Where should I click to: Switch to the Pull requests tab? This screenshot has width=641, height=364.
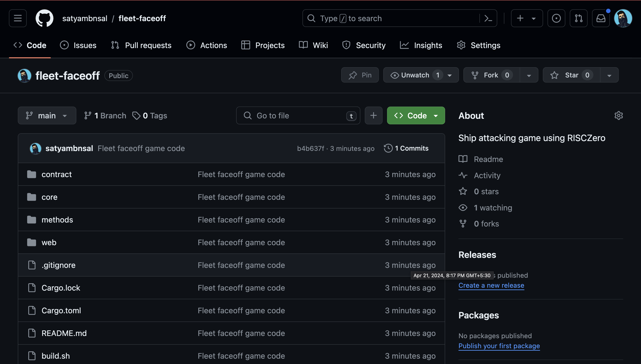coord(141,45)
